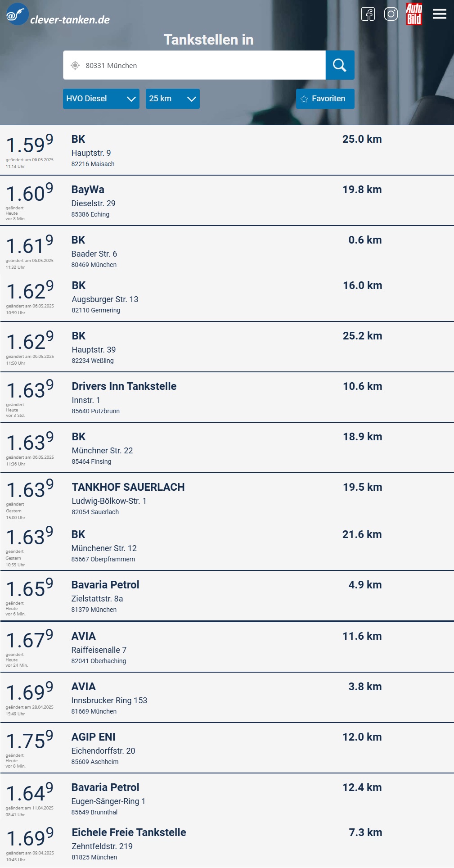
Task: Select Drivers Inn Tankstelle entry
Action: pos(180,398)
